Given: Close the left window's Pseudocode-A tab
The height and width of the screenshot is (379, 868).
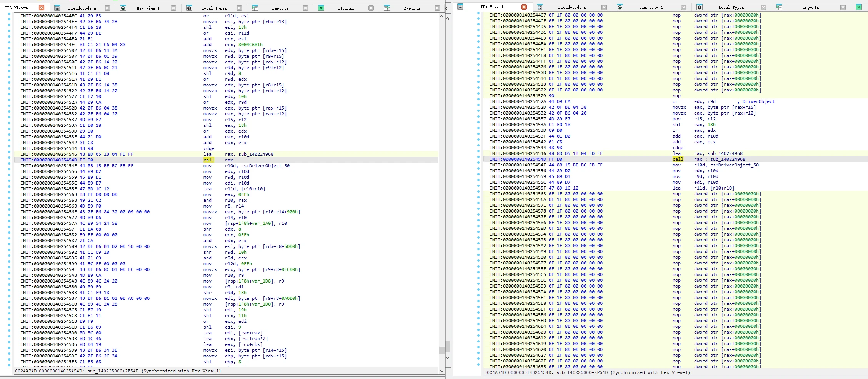Looking at the screenshot, I should 107,8.
